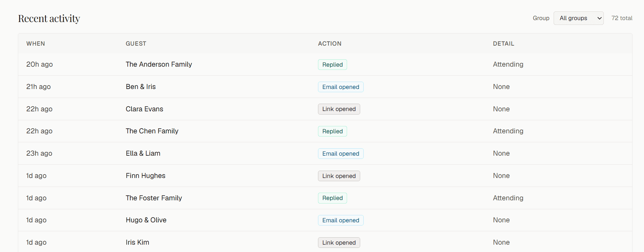
Task: Click the 21h ago timestamp
Action: pos(38,87)
